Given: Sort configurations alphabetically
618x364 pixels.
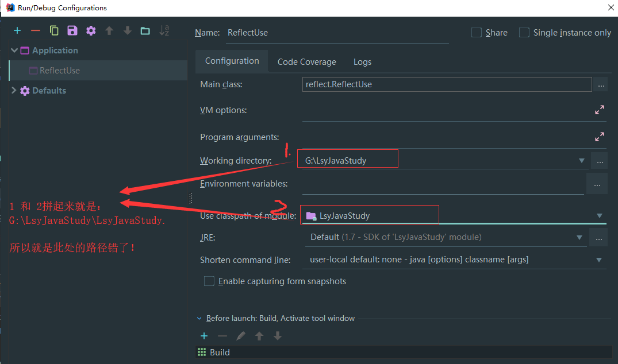Looking at the screenshot, I should (164, 30).
